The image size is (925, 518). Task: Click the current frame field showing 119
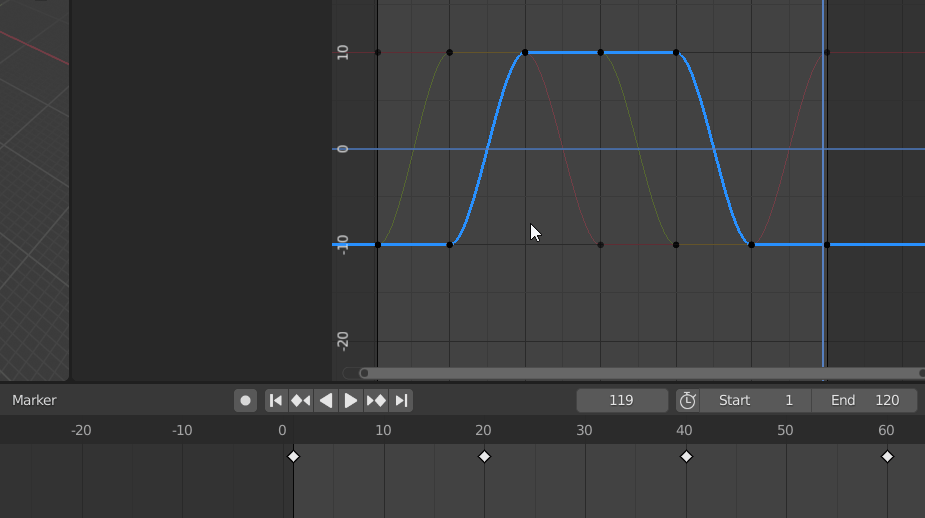click(x=622, y=401)
